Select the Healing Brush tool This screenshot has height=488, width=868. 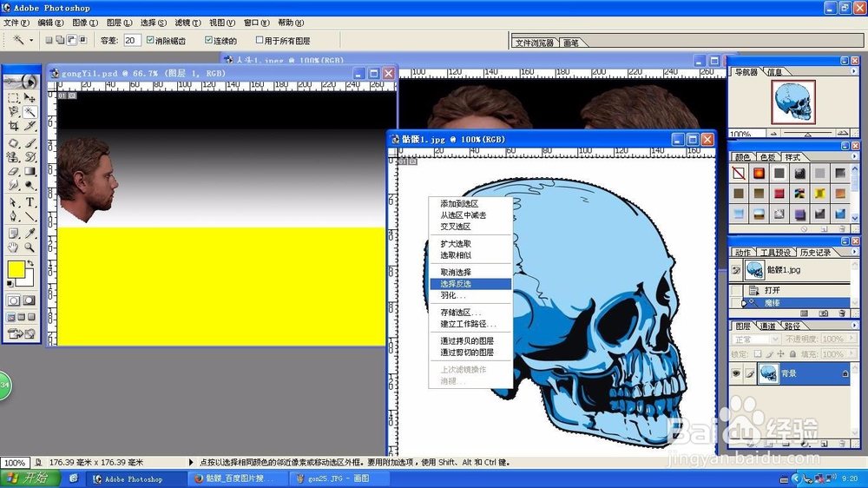[14, 143]
